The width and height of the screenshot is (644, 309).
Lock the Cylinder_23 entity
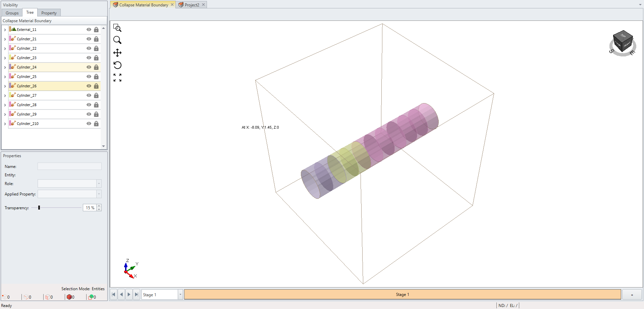(96, 58)
